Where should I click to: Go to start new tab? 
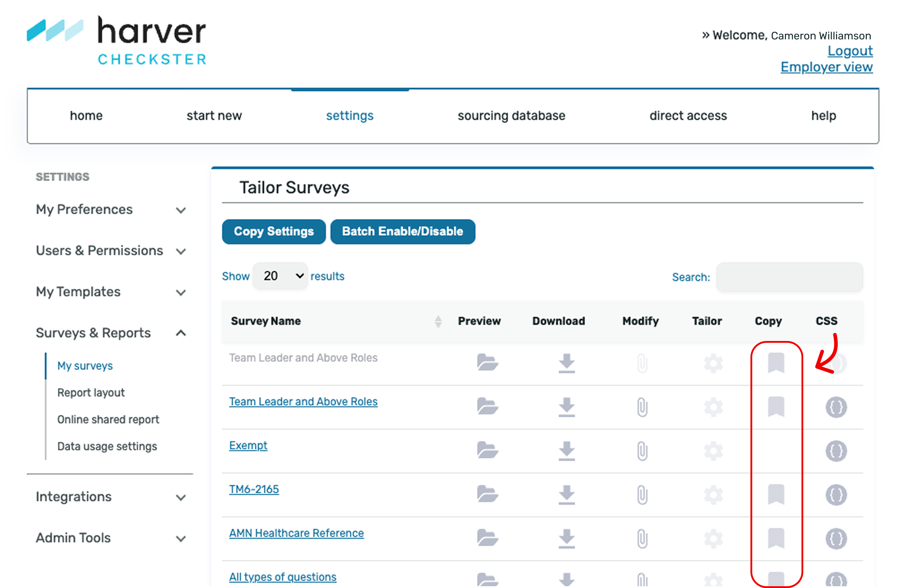pos(214,116)
